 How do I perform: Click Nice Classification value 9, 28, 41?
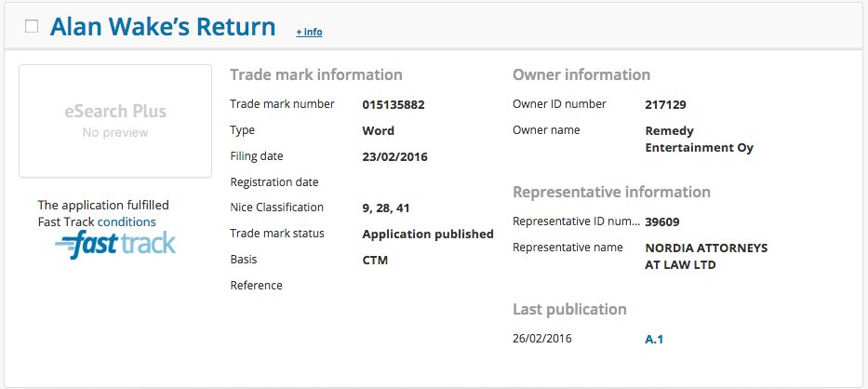(386, 208)
